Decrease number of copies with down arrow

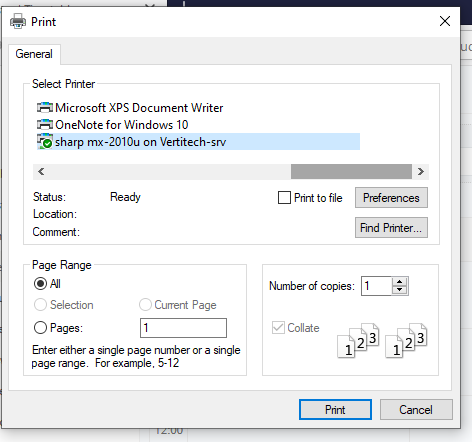coord(399,290)
